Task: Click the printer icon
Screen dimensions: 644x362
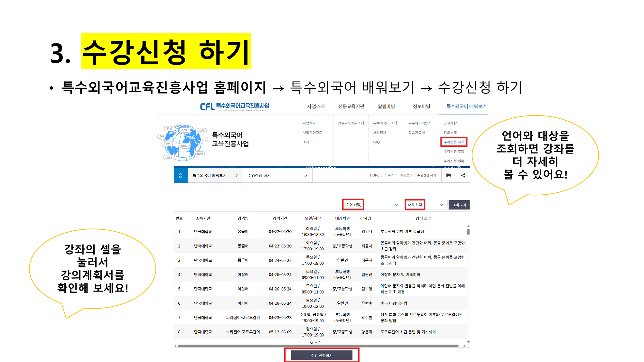Action: (x=449, y=175)
